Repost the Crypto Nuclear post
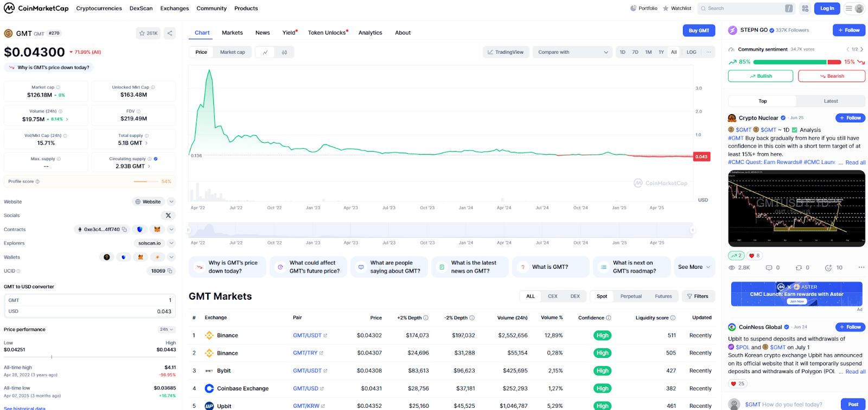 tap(799, 268)
